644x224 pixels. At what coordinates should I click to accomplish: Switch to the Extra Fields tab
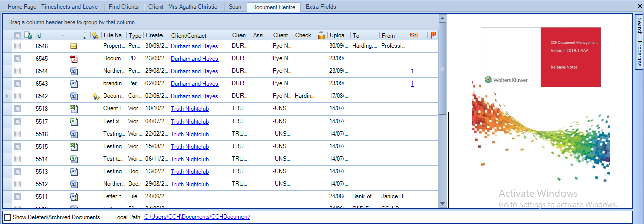click(x=320, y=7)
